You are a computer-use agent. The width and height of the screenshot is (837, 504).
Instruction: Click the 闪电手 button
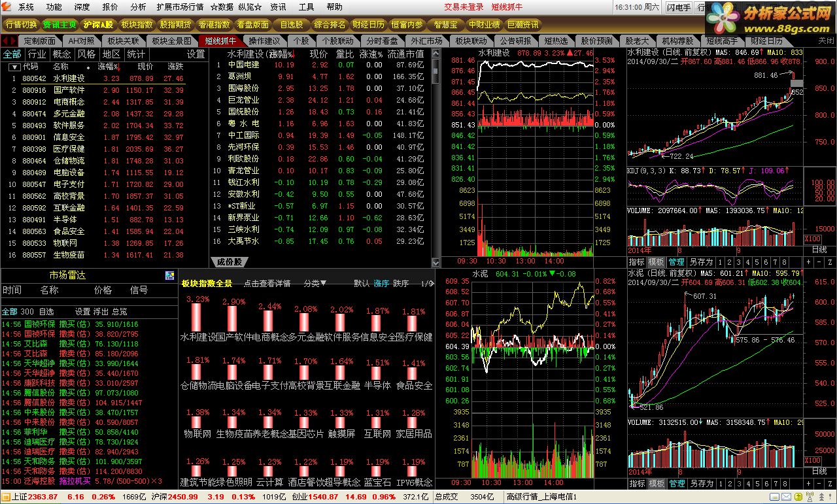(x=679, y=7)
